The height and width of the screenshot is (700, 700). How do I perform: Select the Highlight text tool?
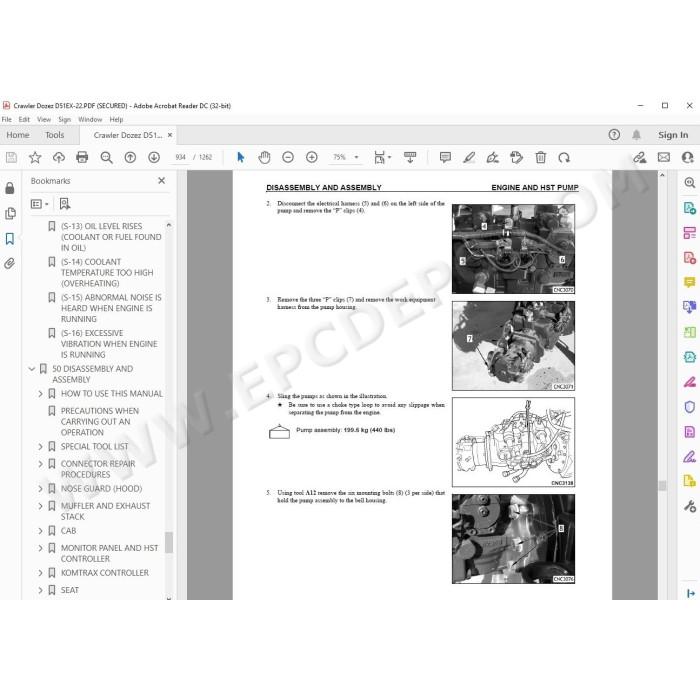coord(469,157)
